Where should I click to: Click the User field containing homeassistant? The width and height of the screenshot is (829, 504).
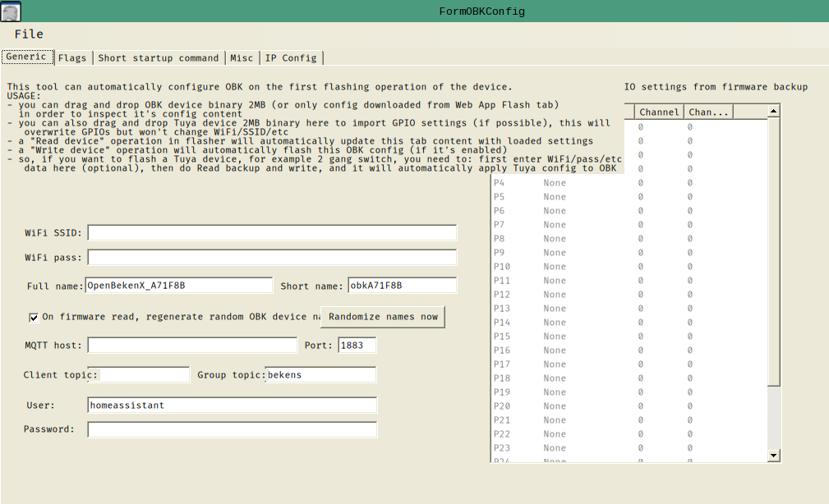click(x=232, y=405)
